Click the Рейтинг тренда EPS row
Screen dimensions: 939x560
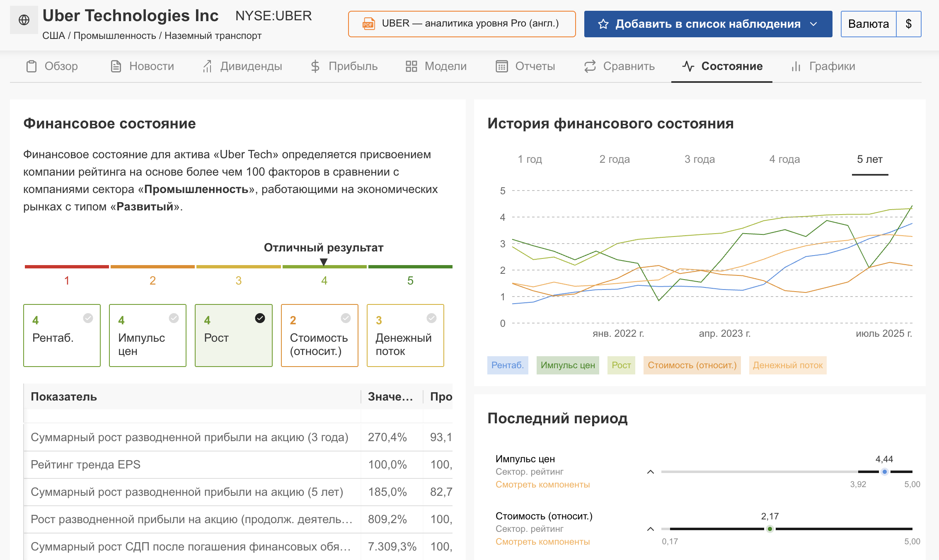238,465
